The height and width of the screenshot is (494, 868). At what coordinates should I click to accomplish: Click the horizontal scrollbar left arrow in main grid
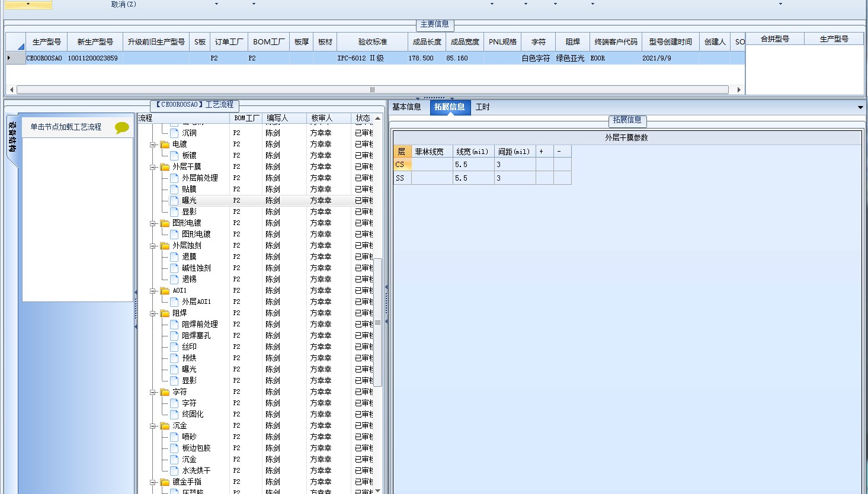pos(11,90)
